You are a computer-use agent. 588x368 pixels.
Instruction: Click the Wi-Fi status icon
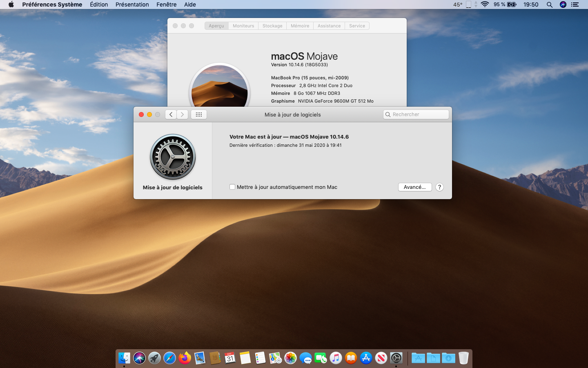click(x=485, y=4)
